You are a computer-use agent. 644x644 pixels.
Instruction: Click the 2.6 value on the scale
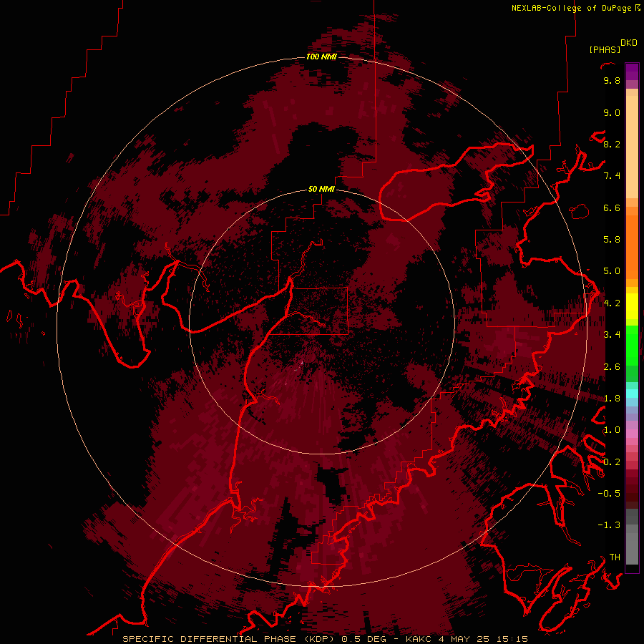pyautogui.click(x=612, y=367)
